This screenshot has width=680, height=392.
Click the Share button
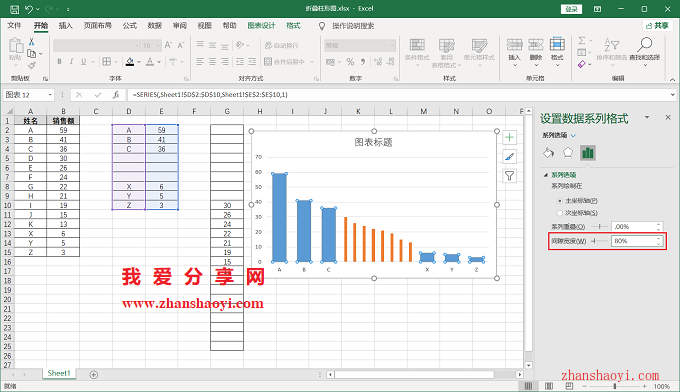click(x=658, y=26)
